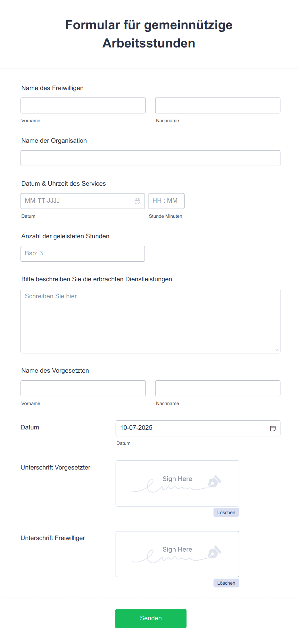The width and height of the screenshot is (298, 644).
Task: Click the Unterschrift Vorgesetzter signature pad
Action: 178,484
